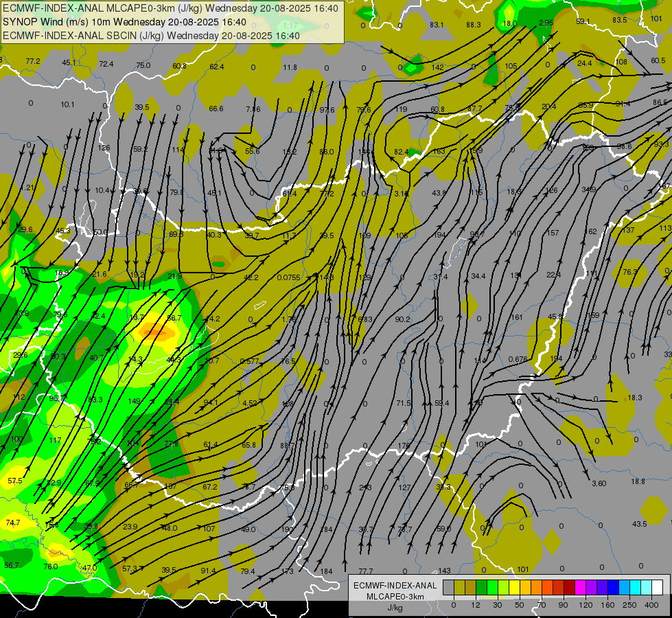This screenshot has width=672, height=618.
Task: Click legend tick label '90'
Action: [x=563, y=605]
